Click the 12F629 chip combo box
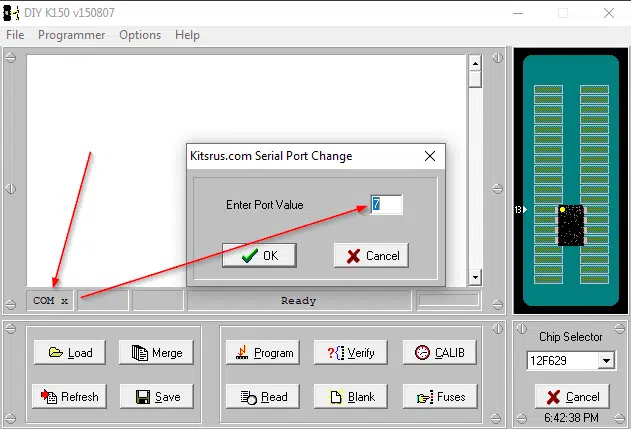Image resolution: width=631 pixels, height=429 pixels. click(x=571, y=360)
